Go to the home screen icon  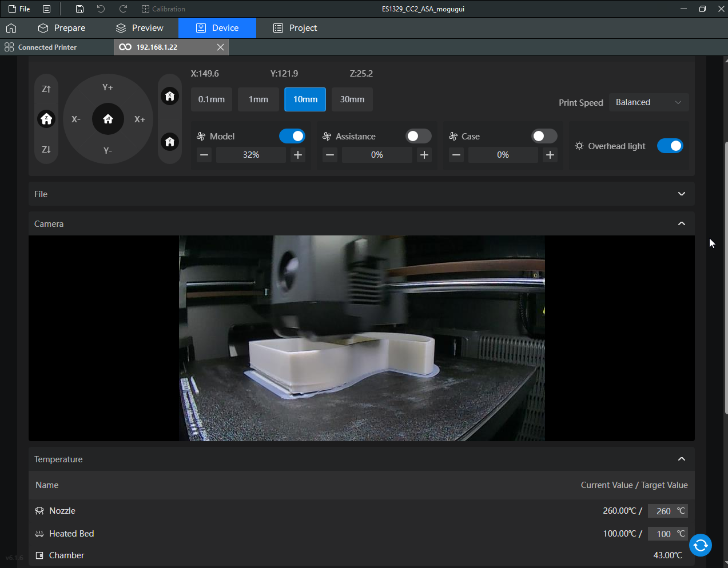tap(11, 28)
